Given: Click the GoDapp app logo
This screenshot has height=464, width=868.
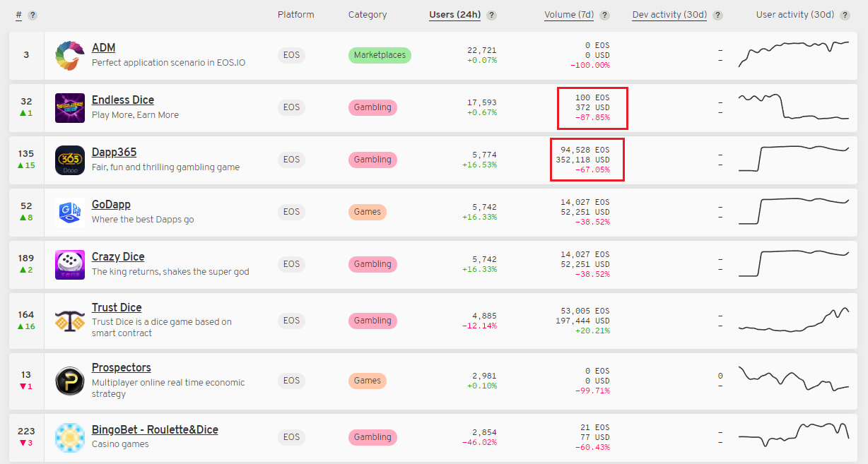Looking at the screenshot, I should (70, 213).
